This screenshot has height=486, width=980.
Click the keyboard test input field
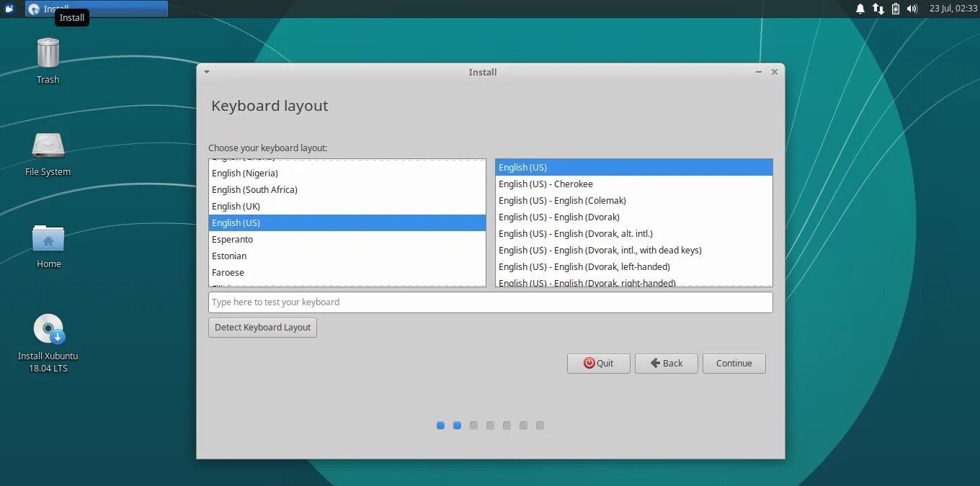click(x=490, y=302)
